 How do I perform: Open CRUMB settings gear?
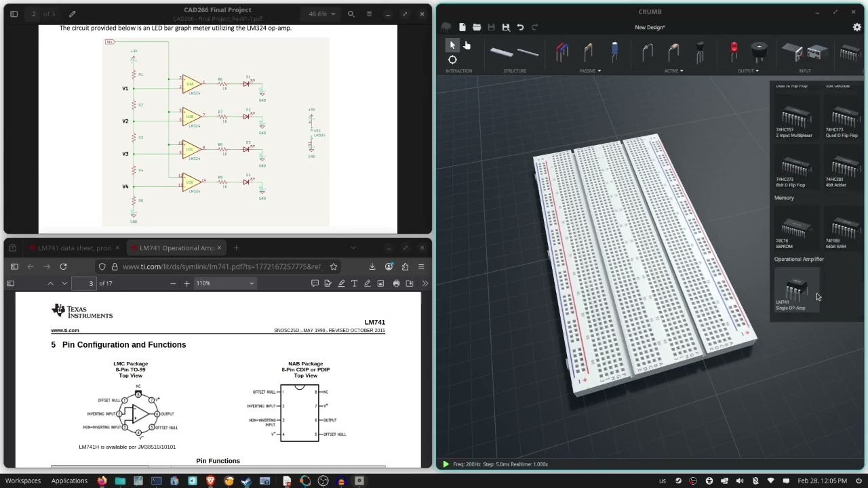click(857, 27)
